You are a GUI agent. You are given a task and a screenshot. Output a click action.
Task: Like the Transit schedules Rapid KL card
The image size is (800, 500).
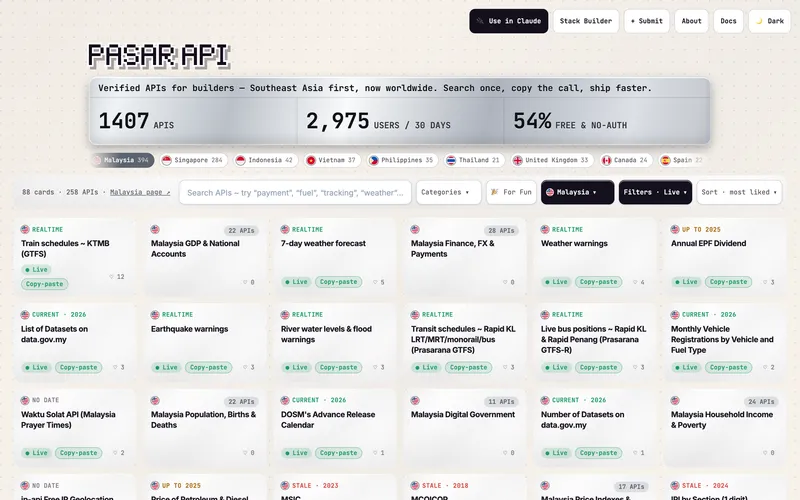click(x=509, y=367)
